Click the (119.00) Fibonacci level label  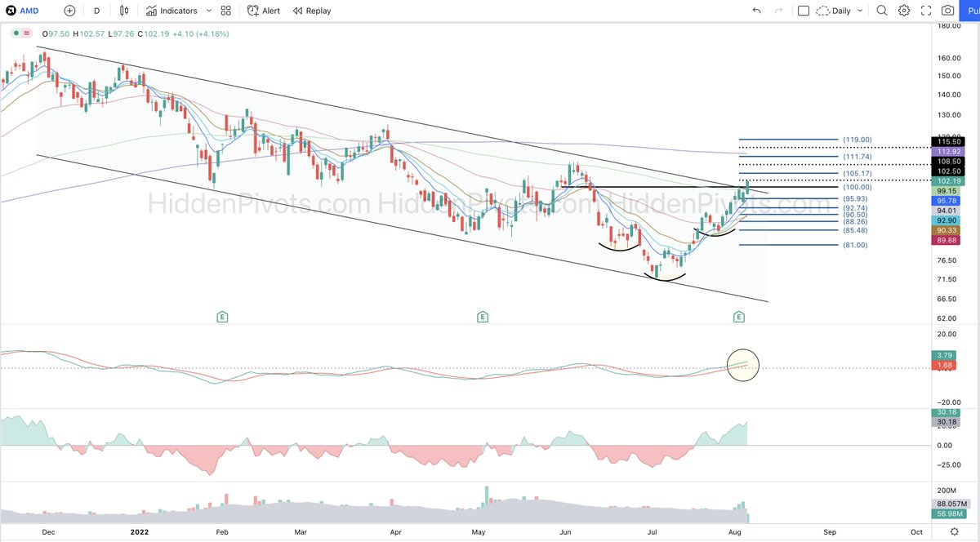tap(857, 140)
